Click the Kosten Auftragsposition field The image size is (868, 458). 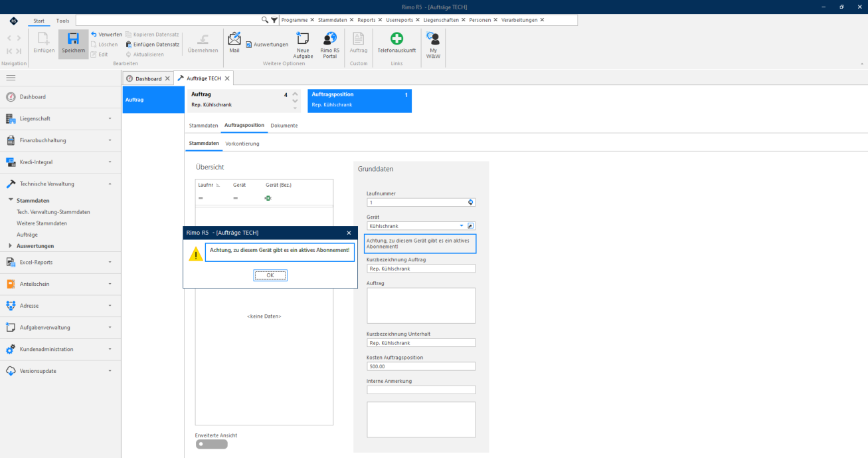421,366
